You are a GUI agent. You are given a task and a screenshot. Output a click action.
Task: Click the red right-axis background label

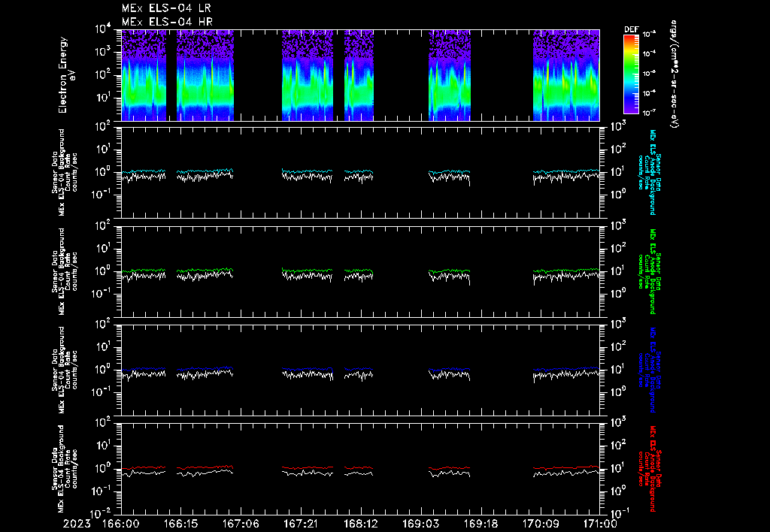click(x=649, y=469)
